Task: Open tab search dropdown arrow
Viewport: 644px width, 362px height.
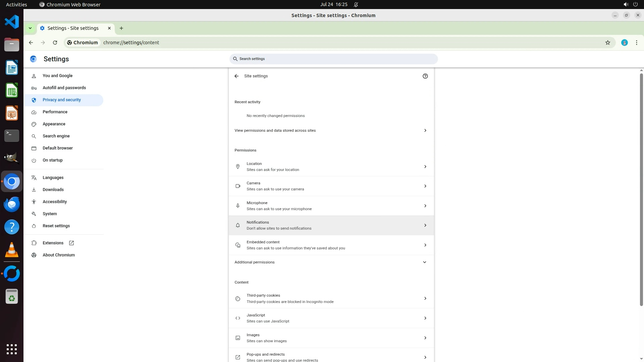Action: pos(30,28)
